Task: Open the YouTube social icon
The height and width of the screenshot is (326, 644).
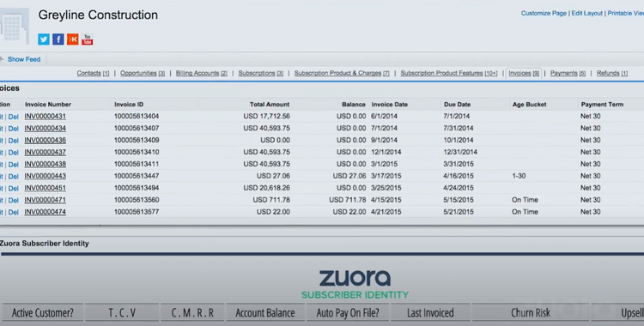Action: pos(87,39)
